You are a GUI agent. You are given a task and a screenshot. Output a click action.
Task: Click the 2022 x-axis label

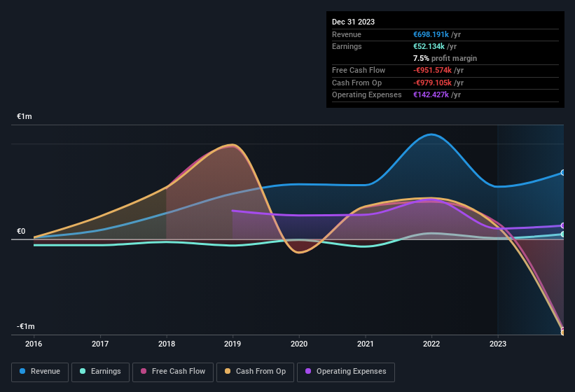431,344
